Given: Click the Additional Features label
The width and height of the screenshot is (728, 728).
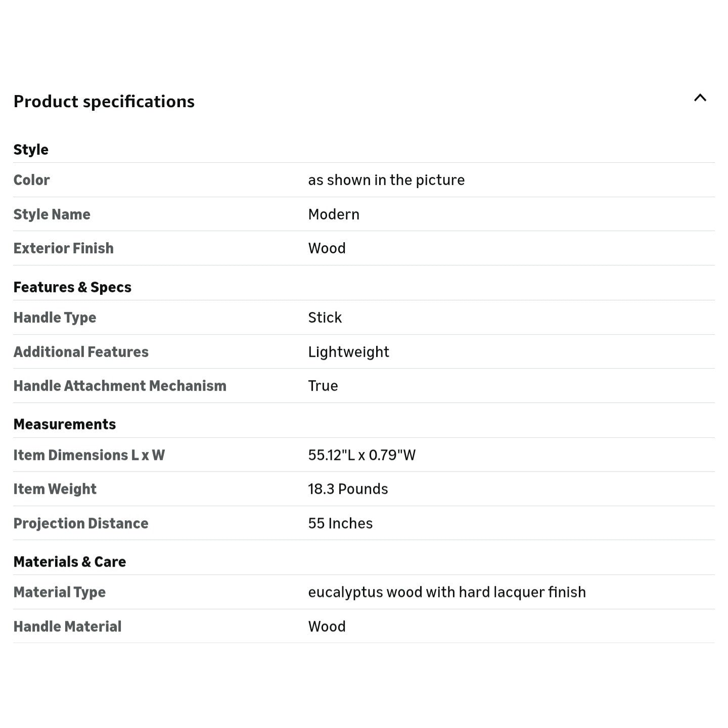Looking at the screenshot, I should click(81, 352).
